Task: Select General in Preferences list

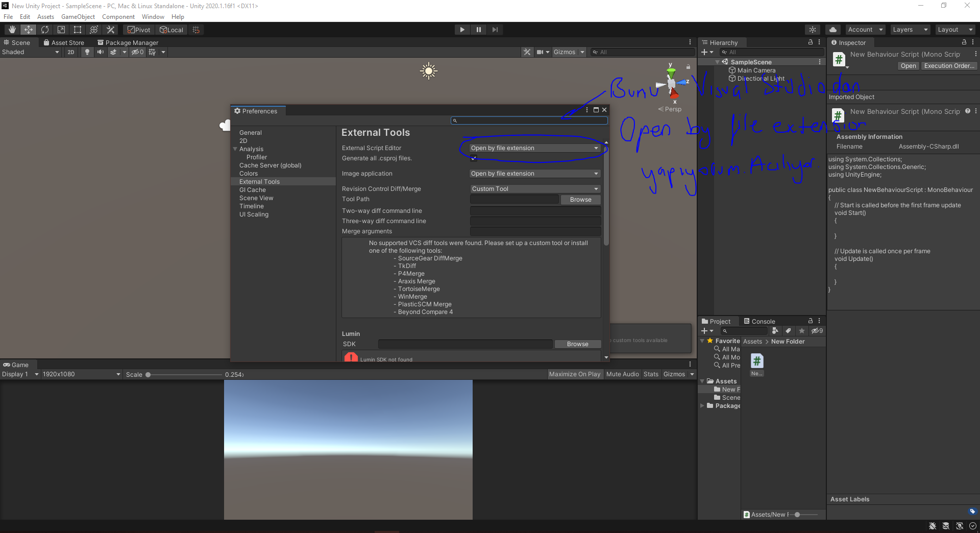Action: (251, 133)
